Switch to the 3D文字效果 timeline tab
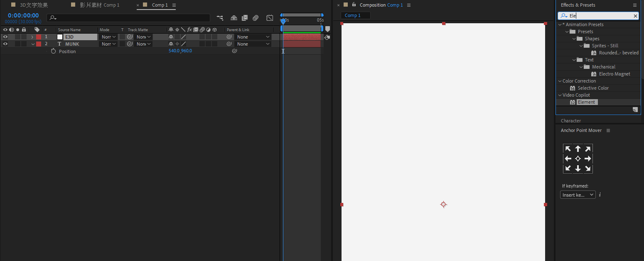The width and height of the screenshot is (644, 261). [34, 5]
